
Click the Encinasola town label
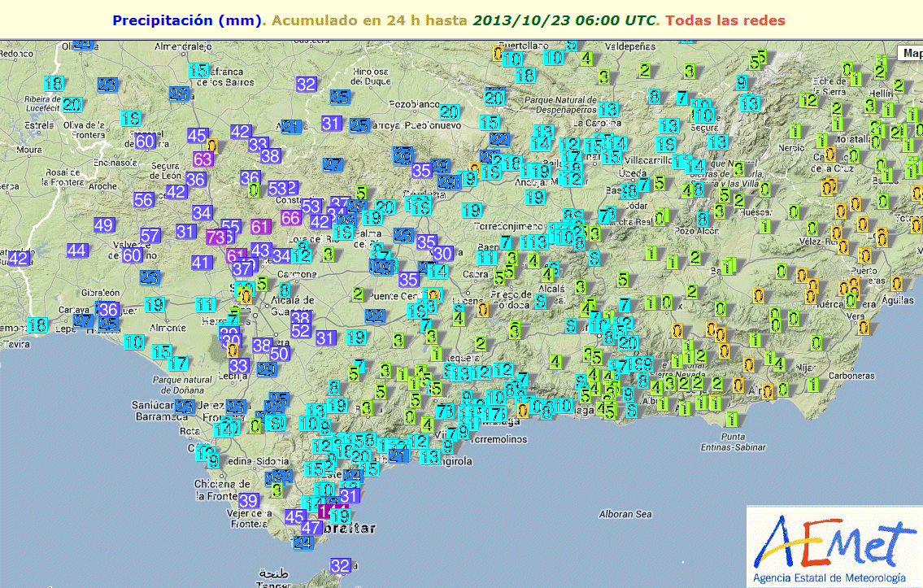115,163
